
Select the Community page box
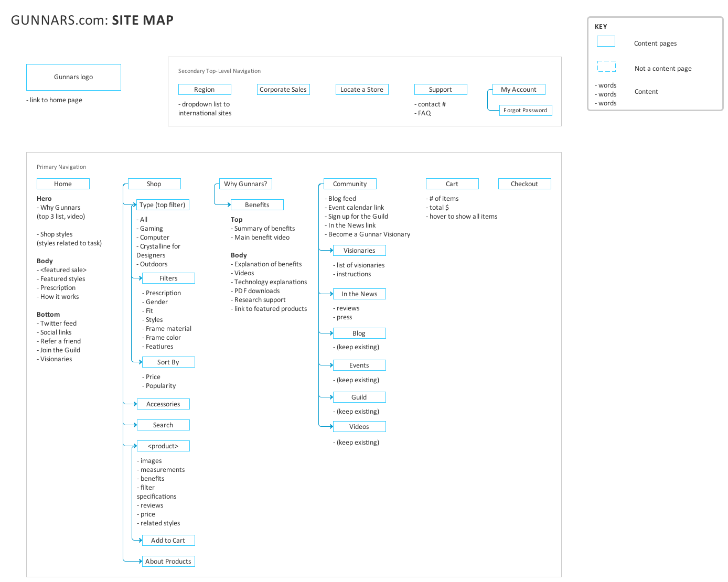tap(350, 184)
